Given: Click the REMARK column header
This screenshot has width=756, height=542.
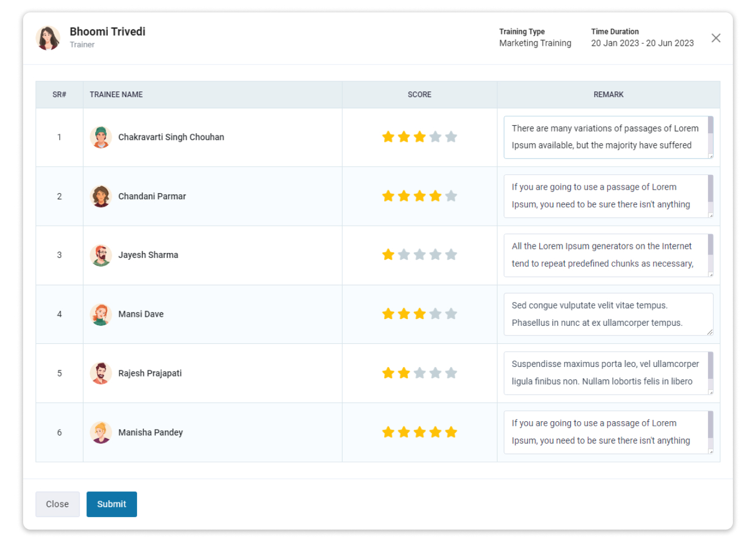Looking at the screenshot, I should [x=608, y=94].
